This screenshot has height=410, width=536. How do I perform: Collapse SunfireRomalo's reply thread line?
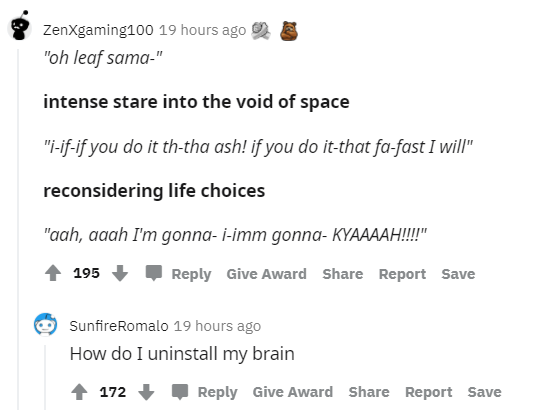click(45, 378)
